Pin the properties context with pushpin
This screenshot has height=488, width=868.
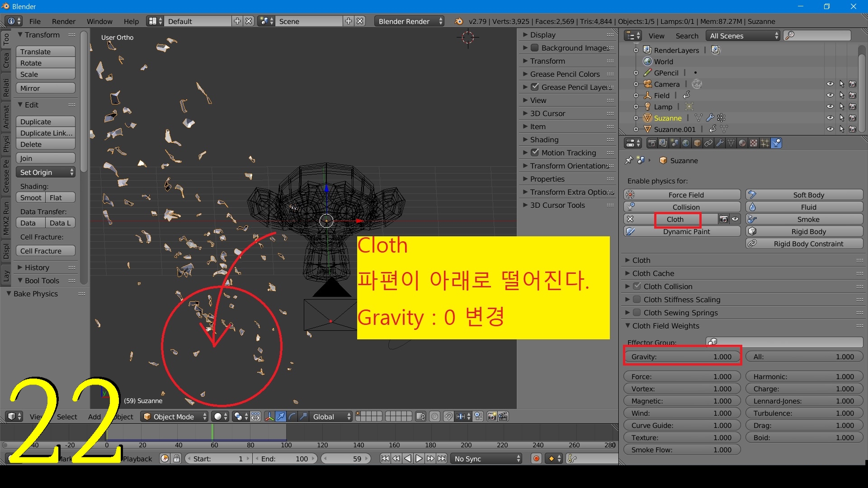click(x=629, y=160)
